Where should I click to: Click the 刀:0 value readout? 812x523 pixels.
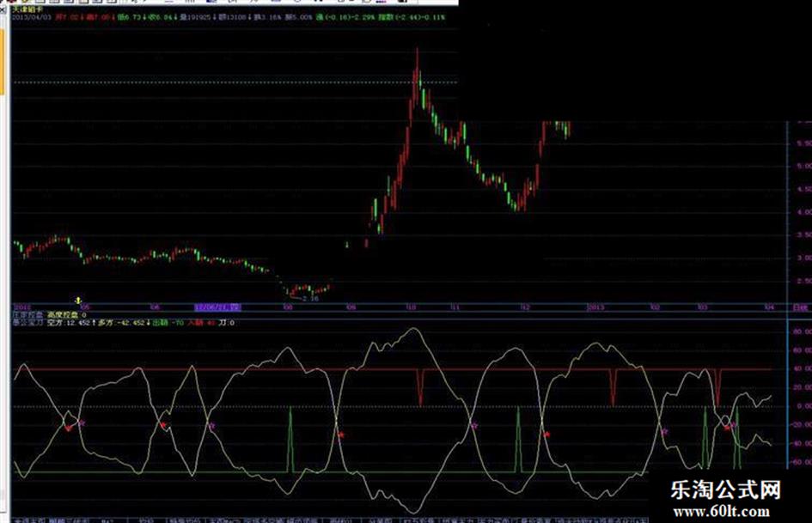click(x=227, y=323)
